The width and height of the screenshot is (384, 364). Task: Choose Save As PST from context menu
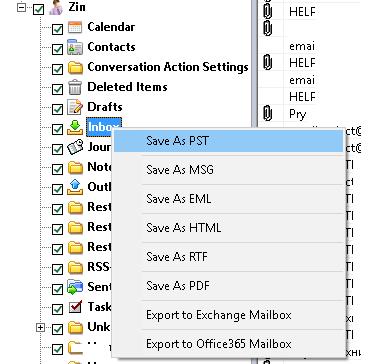[229, 141]
